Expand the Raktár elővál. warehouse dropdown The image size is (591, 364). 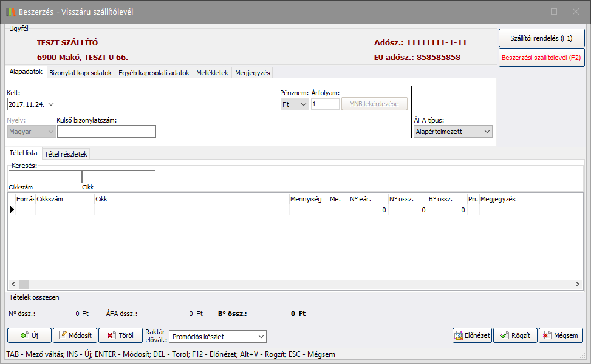coord(261,336)
